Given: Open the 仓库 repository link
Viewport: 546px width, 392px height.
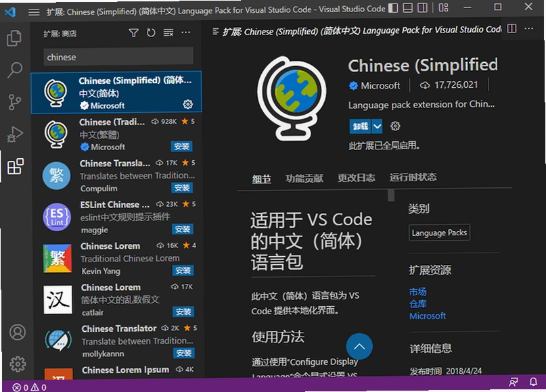Looking at the screenshot, I should point(418,303).
